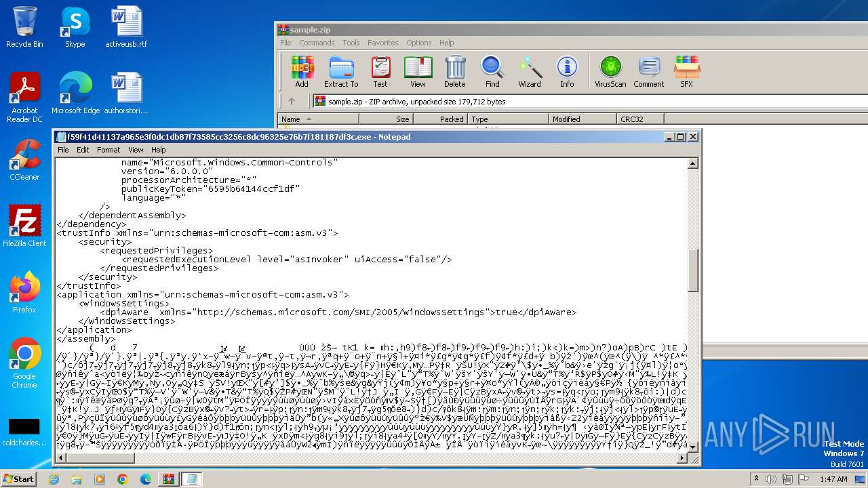868x488 pixels.
Task: Run VirusScan on the archive
Action: click(610, 72)
